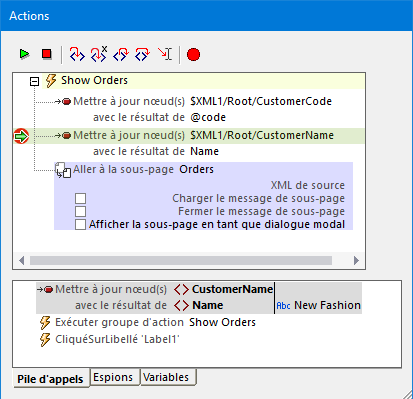Click the lightning icon beside Show Orders
This screenshot has width=413, height=399.
click(x=51, y=81)
